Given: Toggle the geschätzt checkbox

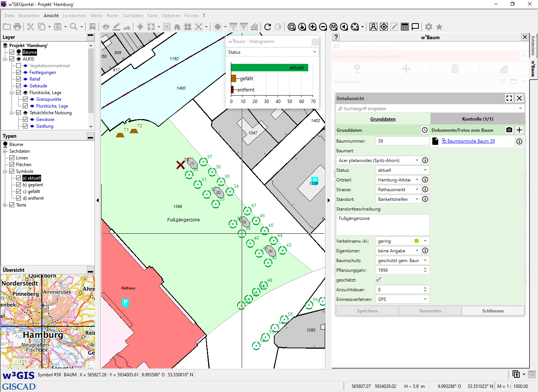Looking at the screenshot, I should [378, 280].
